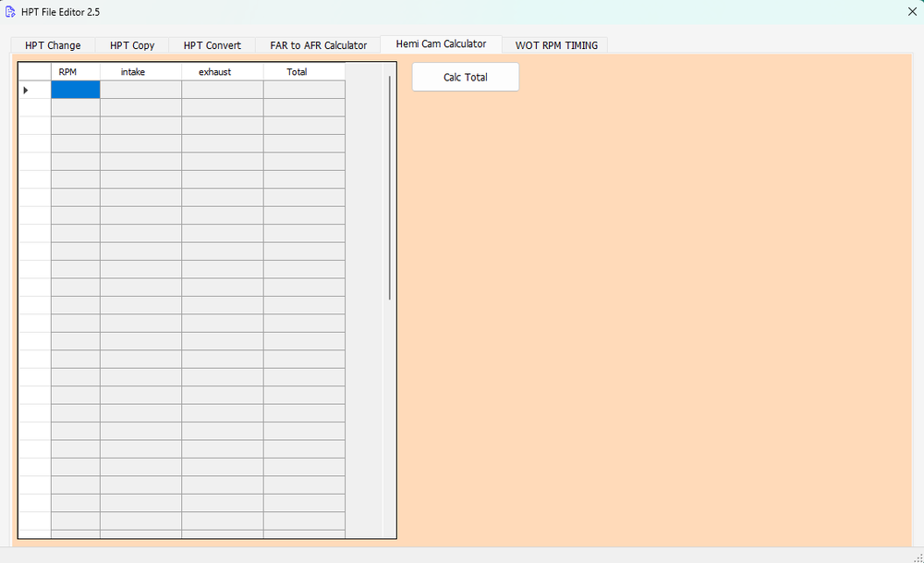924x563 pixels.
Task: Open the WOT RPM TIMING tab
Action: [554, 44]
